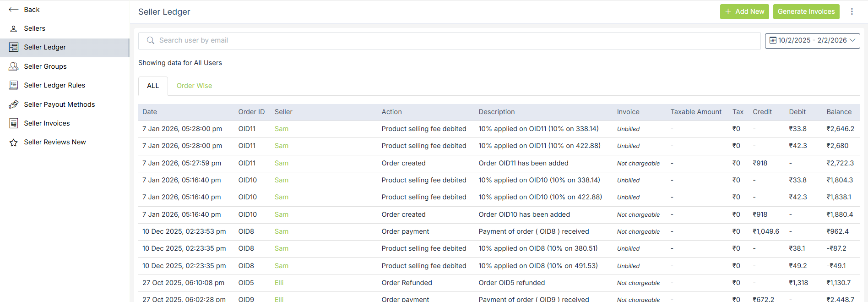Click the Seller Payout Methods icon
This screenshot has height=302, width=868.
point(14,104)
